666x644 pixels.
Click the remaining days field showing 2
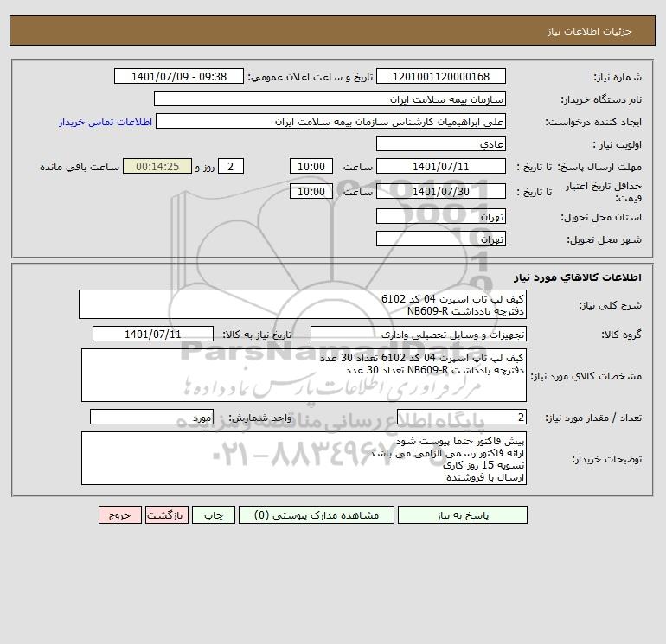click(x=231, y=167)
